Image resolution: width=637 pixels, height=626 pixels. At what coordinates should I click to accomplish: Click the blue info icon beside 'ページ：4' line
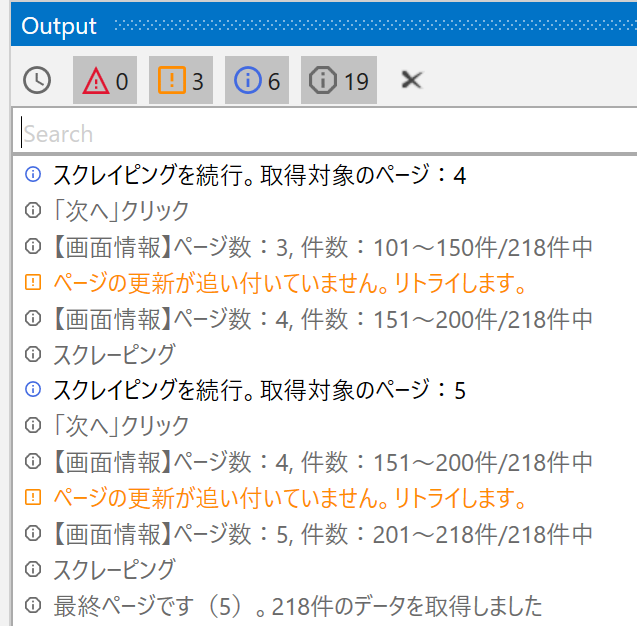[x=33, y=174]
